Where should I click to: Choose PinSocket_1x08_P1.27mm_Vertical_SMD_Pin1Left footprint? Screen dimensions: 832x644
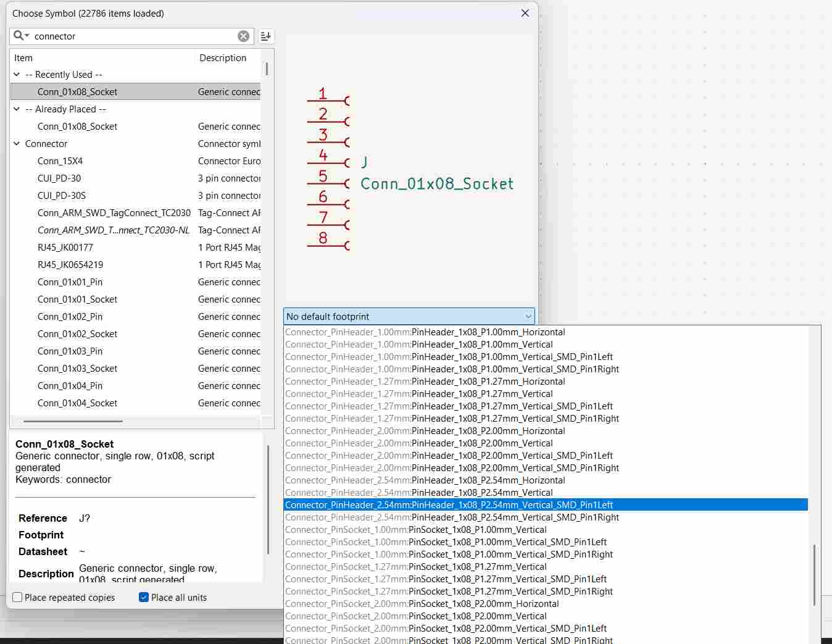point(546,579)
